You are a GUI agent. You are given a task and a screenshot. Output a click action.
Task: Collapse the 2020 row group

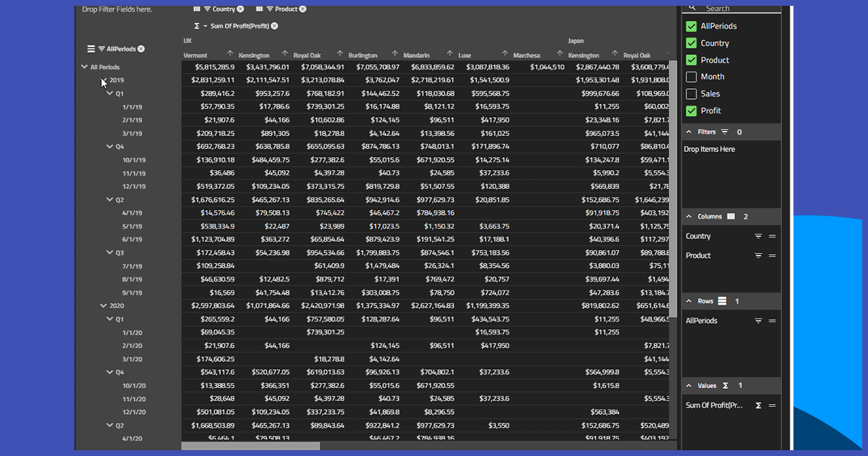[103, 306]
